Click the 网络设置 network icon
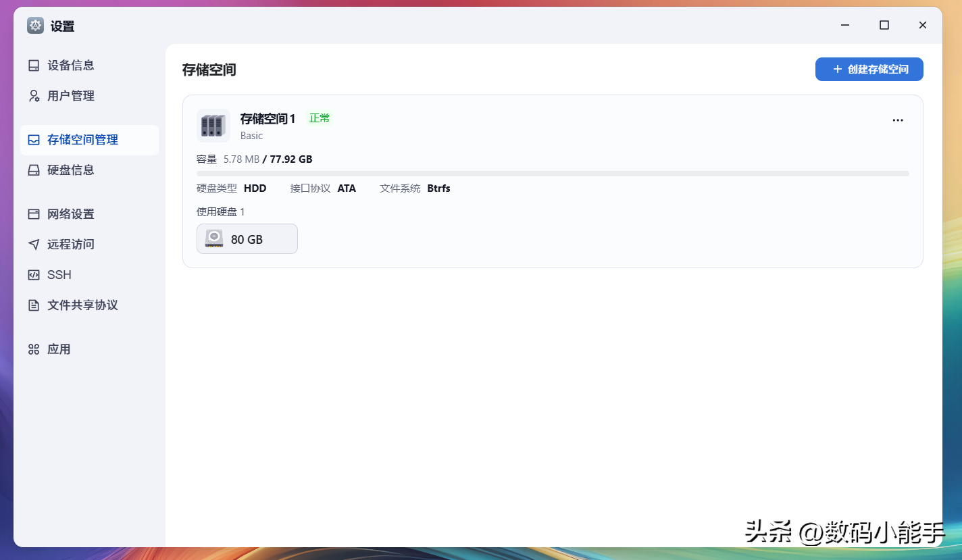 coord(34,214)
